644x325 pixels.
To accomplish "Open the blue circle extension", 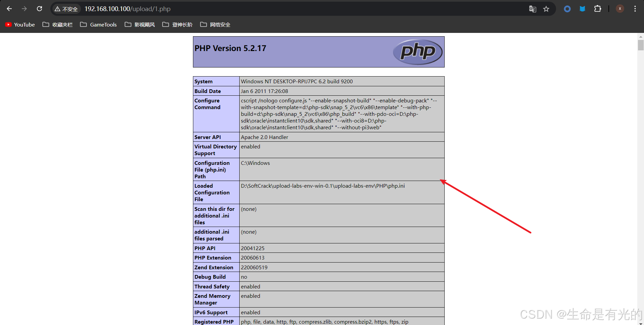I will pos(567,9).
